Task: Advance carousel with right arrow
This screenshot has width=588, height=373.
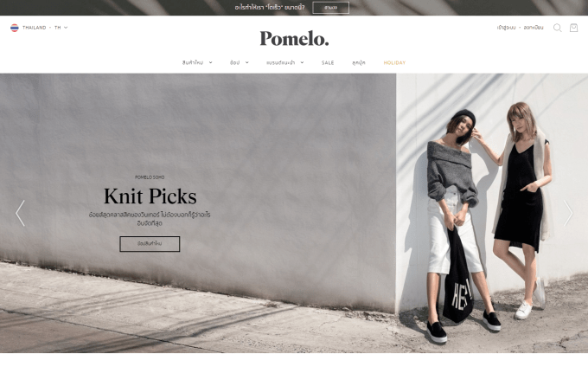Action: coord(568,213)
